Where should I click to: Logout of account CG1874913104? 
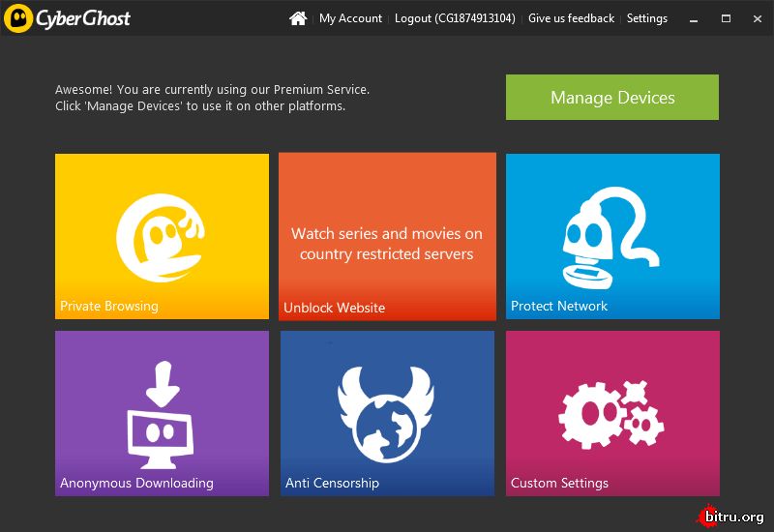coord(455,18)
